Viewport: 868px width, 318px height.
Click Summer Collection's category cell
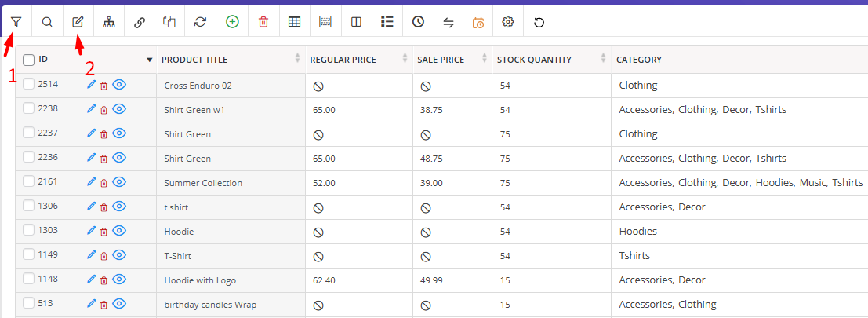[741, 182]
